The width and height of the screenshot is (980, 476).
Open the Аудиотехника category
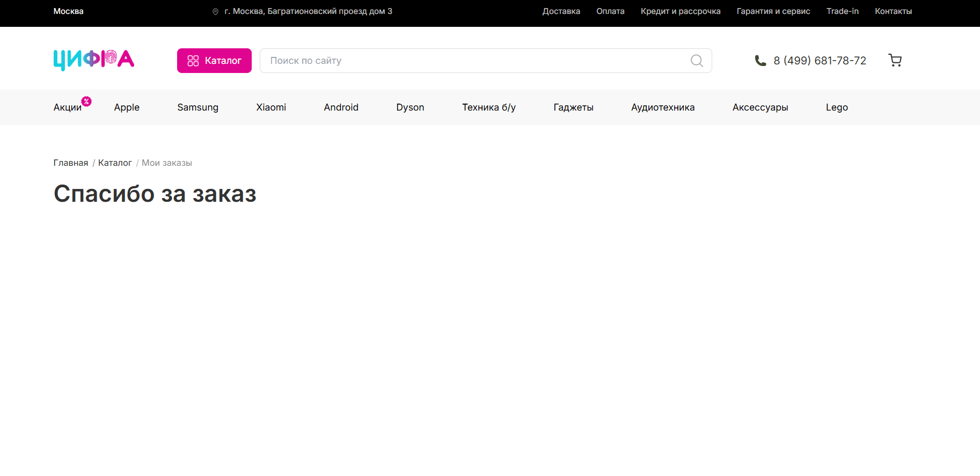pos(663,107)
